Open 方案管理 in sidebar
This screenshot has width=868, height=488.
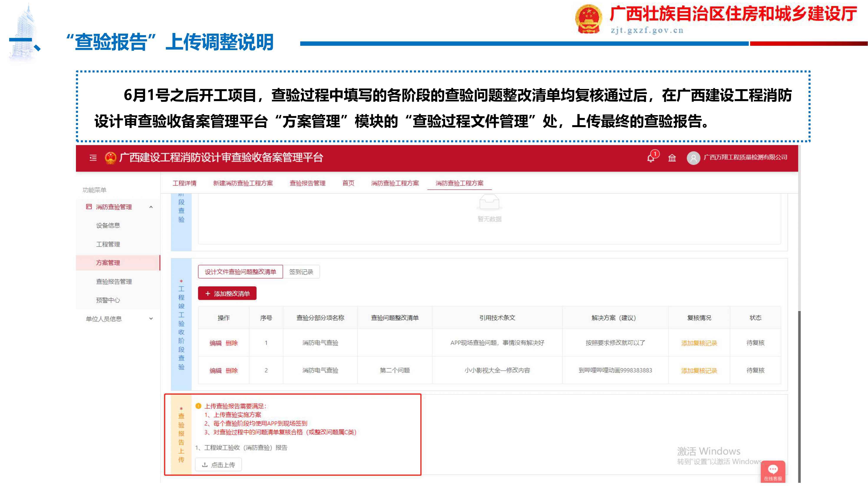[x=108, y=263]
